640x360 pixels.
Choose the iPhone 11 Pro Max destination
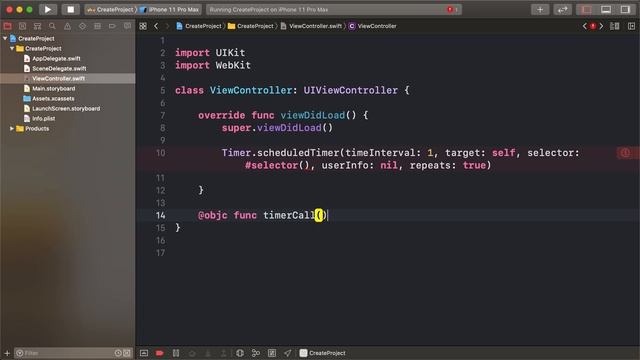click(170, 9)
